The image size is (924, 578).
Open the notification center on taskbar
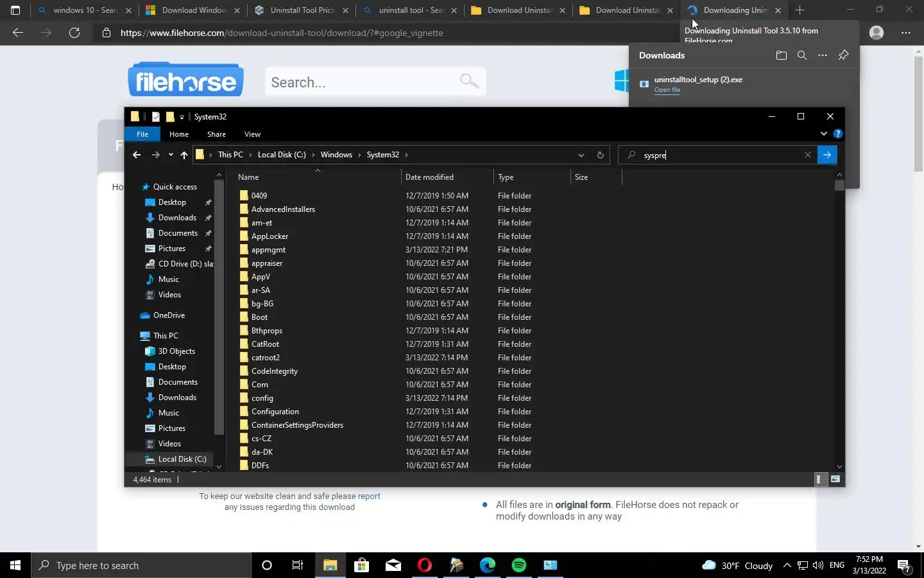tap(904, 565)
